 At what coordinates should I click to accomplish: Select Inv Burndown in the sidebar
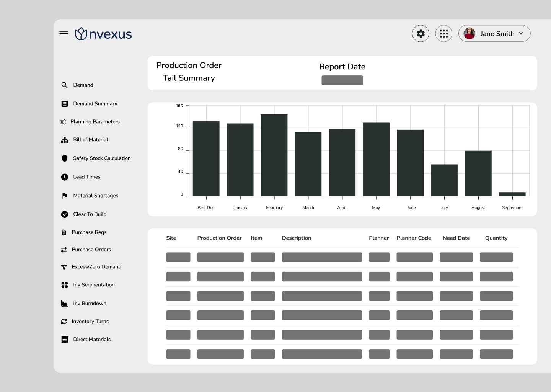coord(90,304)
